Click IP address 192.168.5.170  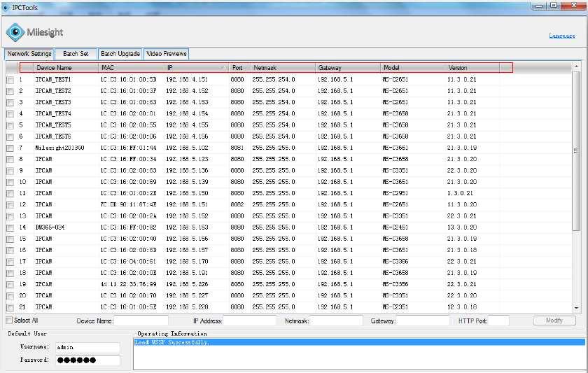(187, 261)
